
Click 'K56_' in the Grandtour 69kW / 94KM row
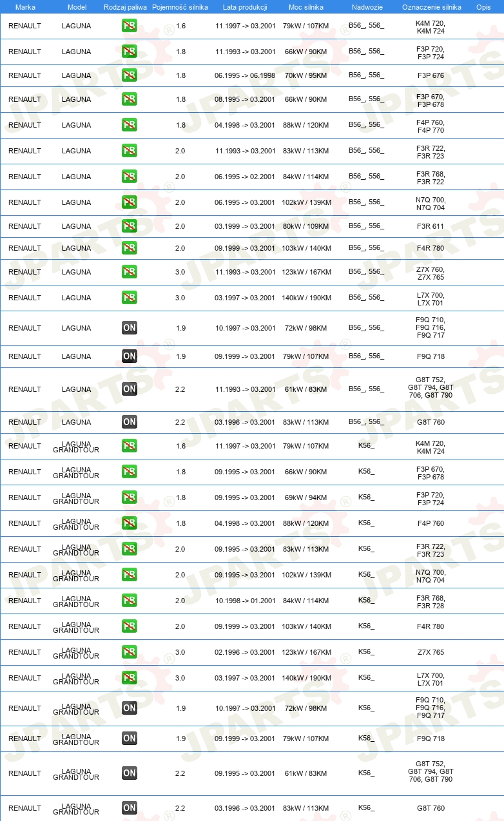coord(366,497)
